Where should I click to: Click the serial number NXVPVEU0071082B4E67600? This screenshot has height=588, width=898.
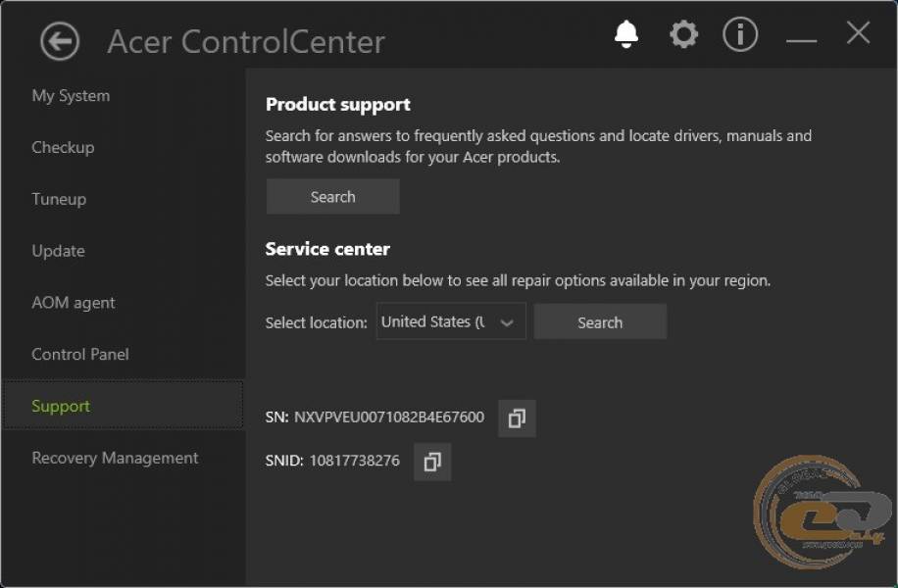389,416
